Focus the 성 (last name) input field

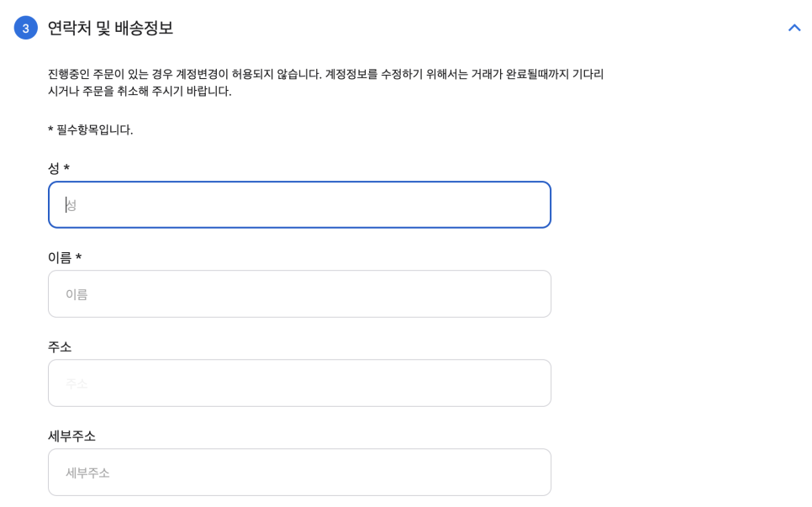(299, 204)
